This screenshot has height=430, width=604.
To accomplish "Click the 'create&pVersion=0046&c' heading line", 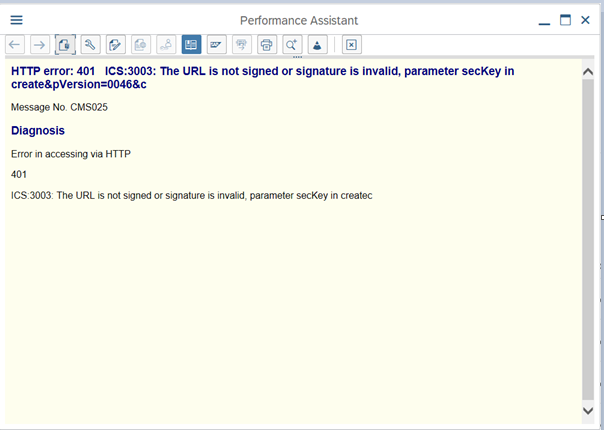I will (79, 84).
